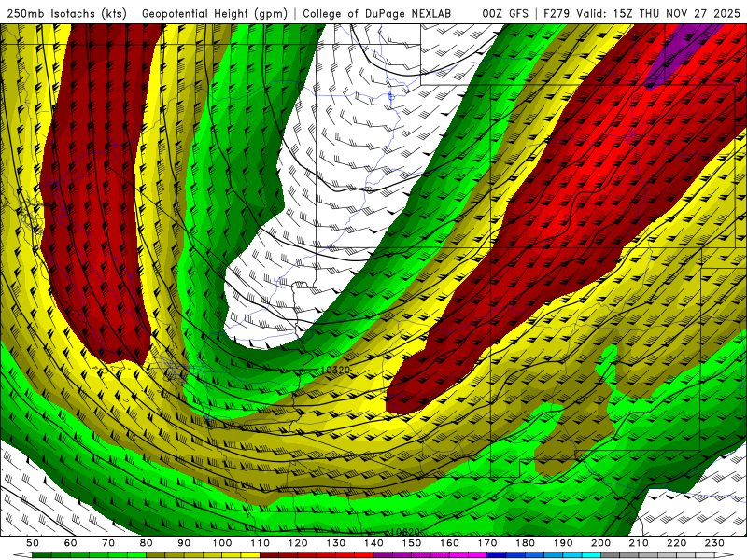Click the 70 knot legend label
The width and height of the screenshot is (747, 560).
(x=108, y=543)
